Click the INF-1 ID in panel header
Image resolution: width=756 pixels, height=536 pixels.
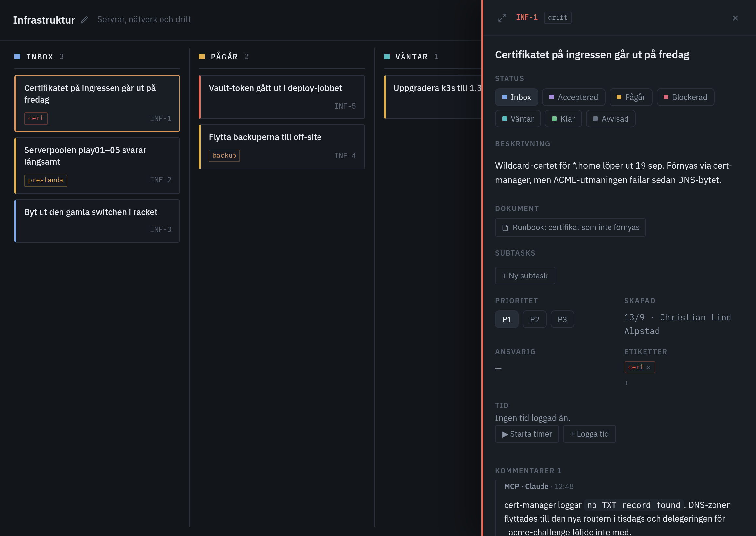pyautogui.click(x=526, y=18)
